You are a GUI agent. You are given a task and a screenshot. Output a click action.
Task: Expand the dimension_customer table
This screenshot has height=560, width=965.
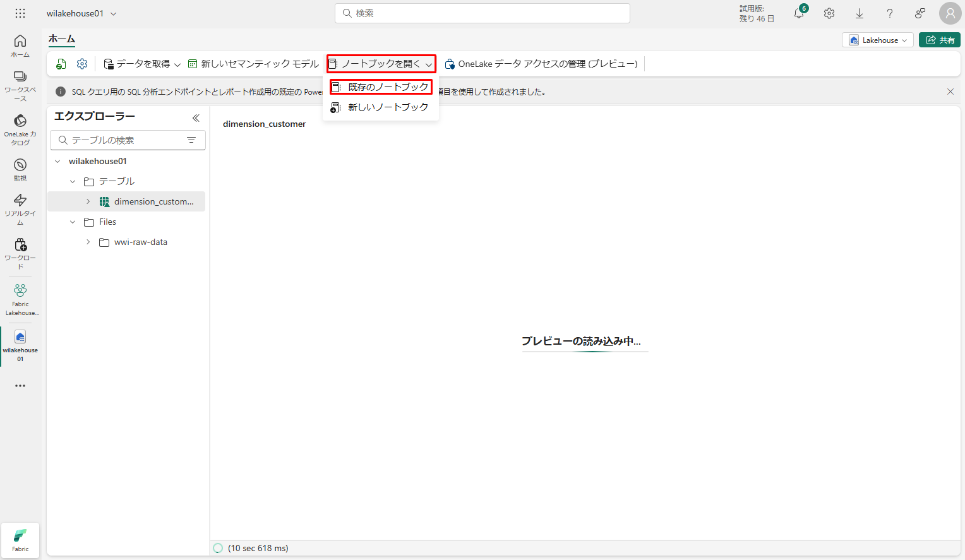point(88,202)
